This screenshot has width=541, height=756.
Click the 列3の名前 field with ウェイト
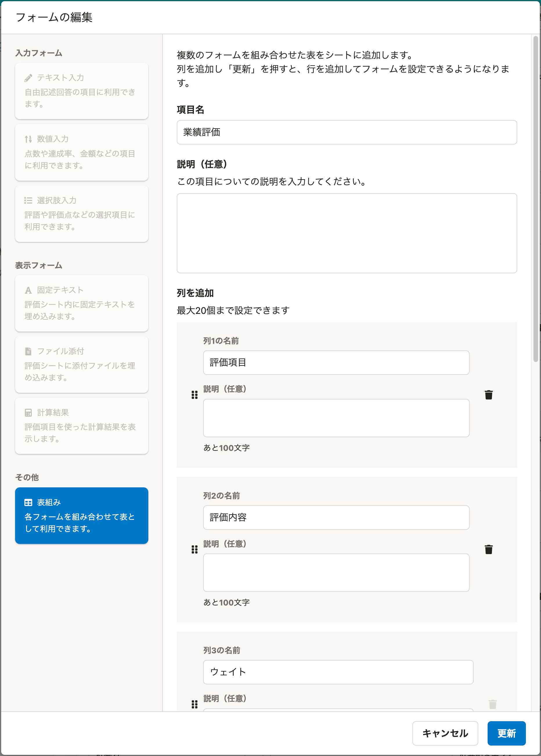pyautogui.click(x=338, y=672)
